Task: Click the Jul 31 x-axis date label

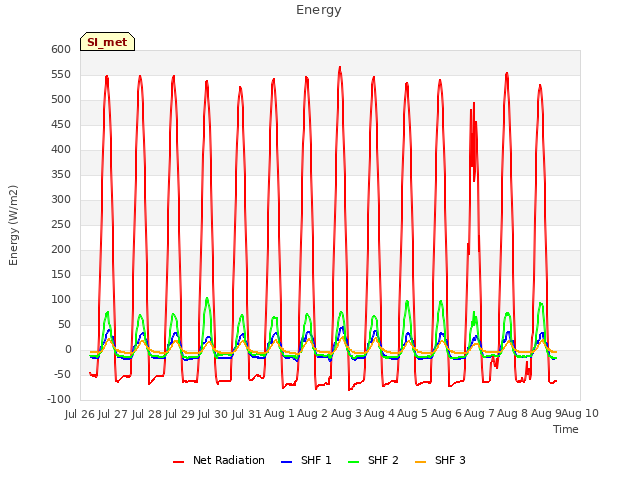Action: [247, 414]
